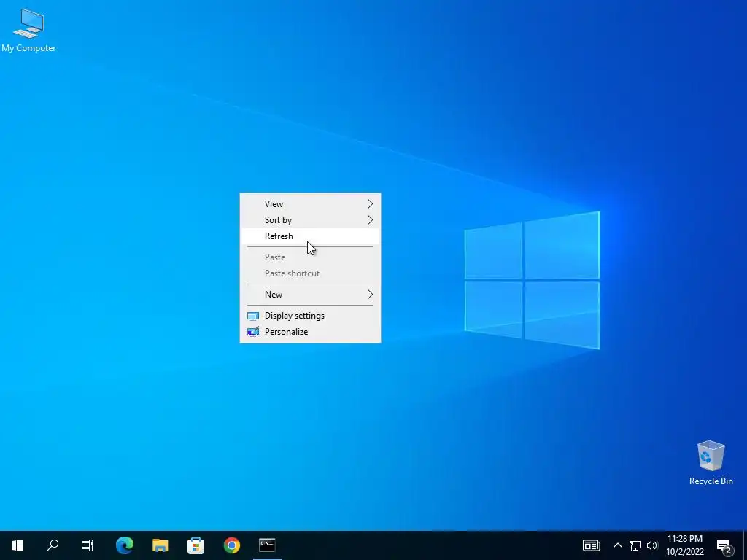747x560 pixels.
Task: Open the Sort by submenu
Action: pyautogui.click(x=310, y=220)
